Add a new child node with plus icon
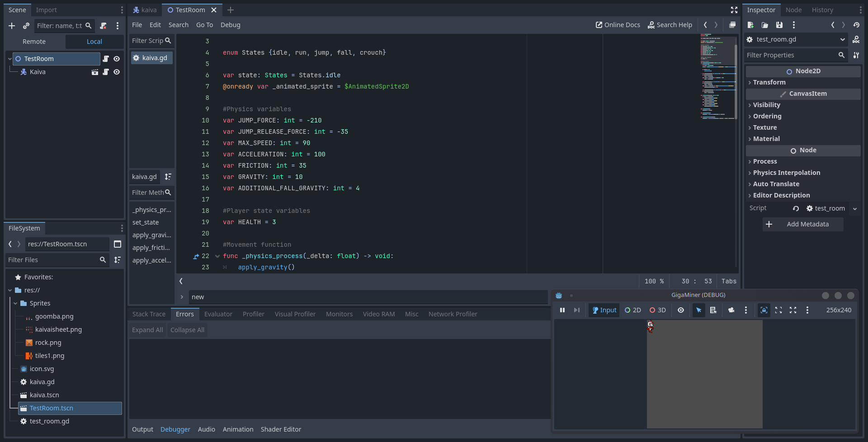 point(12,26)
